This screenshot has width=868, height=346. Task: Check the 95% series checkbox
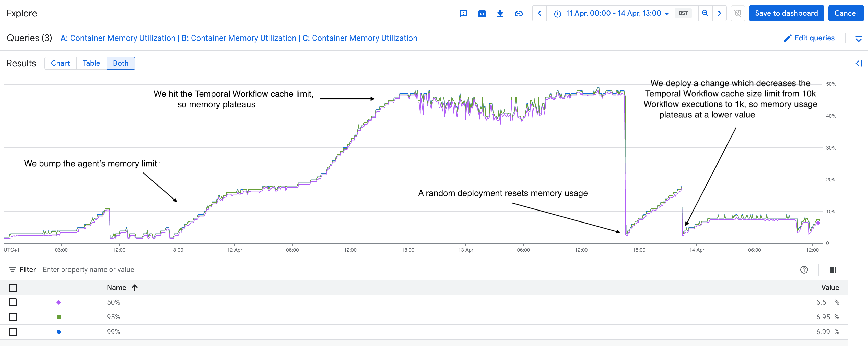(13, 317)
